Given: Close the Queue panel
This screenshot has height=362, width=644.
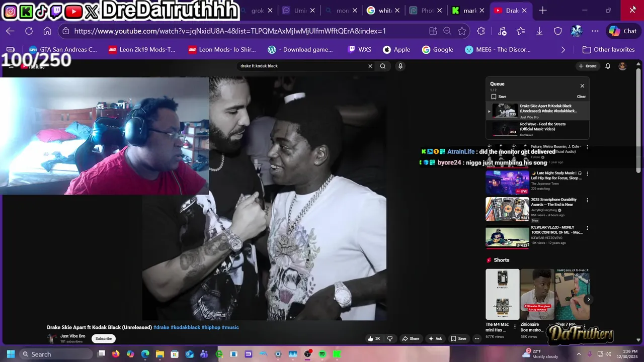Looking at the screenshot, I should click(582, 86).
